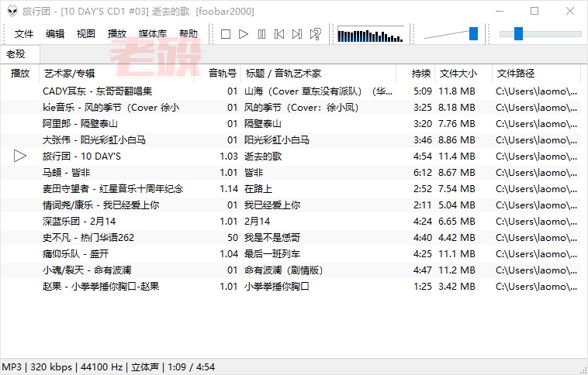Image resolution: width=588 pixels, height=375 pixels.
Task: Select the 旅行团 - 10 DAY'S row
Action: pos(291,157)
